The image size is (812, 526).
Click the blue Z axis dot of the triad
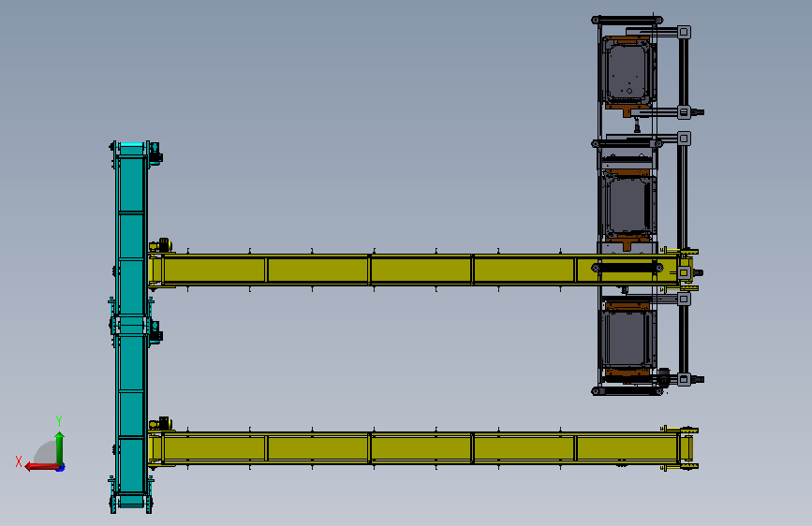61,468
